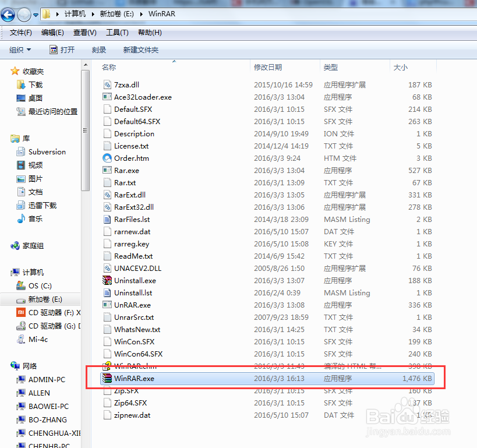The width and height of the screenshot is (477, 448).
Task: Open the 迅雷下载 library
Action: [x=37, y=206]
